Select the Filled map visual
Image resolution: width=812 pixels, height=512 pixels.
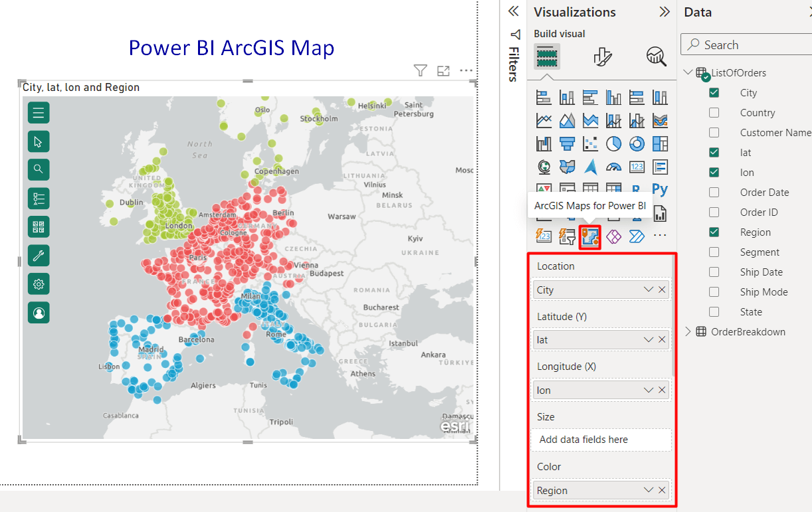pos(567,166)
